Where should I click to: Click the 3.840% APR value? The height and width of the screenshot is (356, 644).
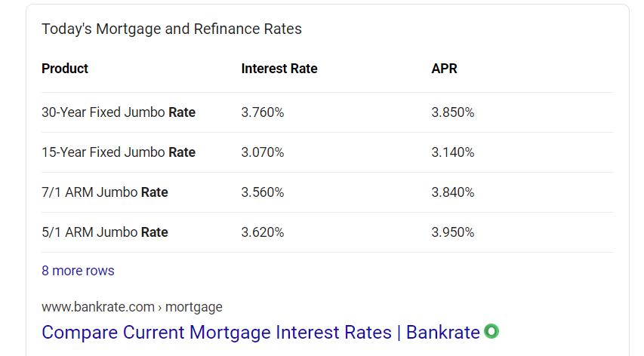click(452, 192)
